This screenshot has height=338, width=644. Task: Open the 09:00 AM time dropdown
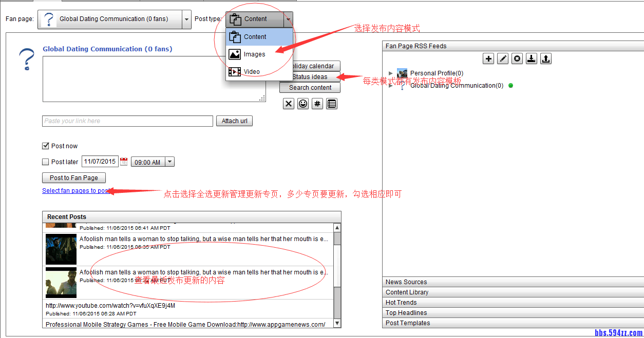170,162
